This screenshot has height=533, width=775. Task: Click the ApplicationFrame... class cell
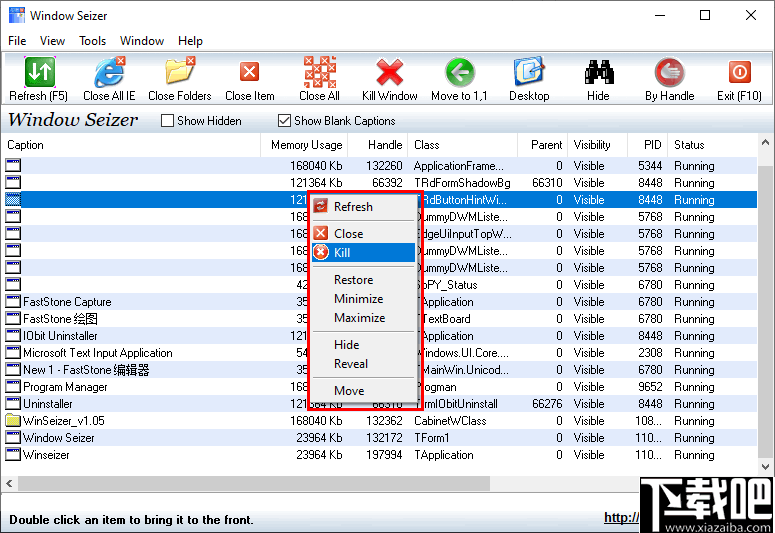pos(458,166)
